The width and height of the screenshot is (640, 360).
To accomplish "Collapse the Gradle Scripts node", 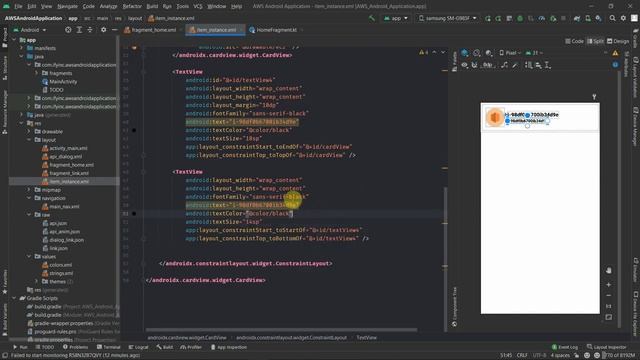I will (x=14, y=298).
